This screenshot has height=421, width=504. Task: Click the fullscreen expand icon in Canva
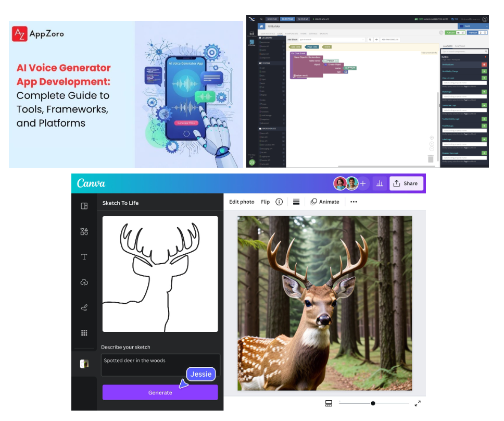click(x=418, y=403)
